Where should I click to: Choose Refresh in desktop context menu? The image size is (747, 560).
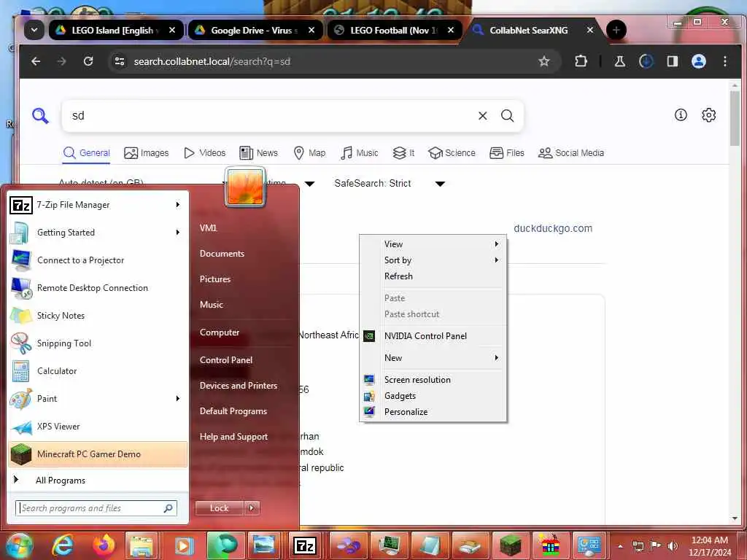[433, 276]
